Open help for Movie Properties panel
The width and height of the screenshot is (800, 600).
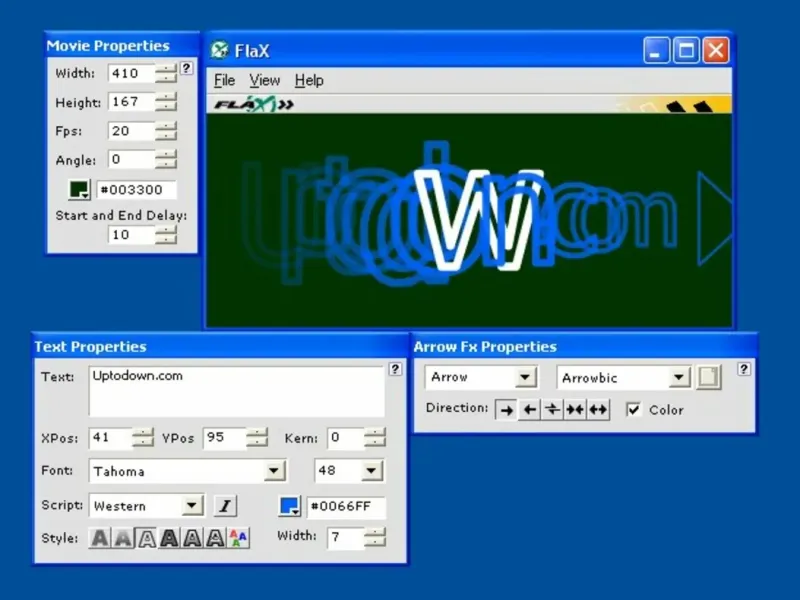187,68
